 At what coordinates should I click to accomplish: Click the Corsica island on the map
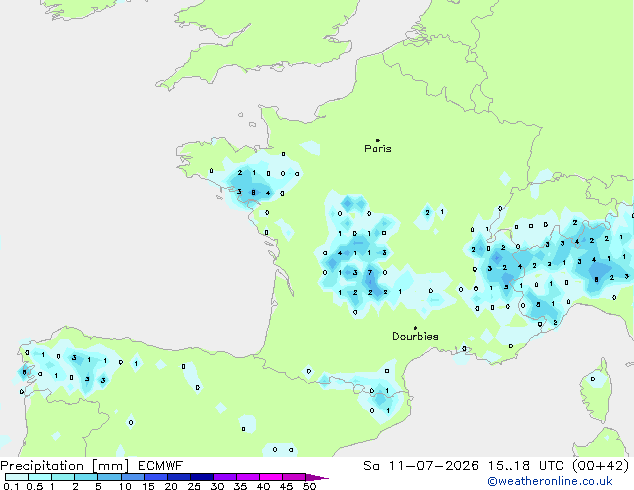coord(597,390)
